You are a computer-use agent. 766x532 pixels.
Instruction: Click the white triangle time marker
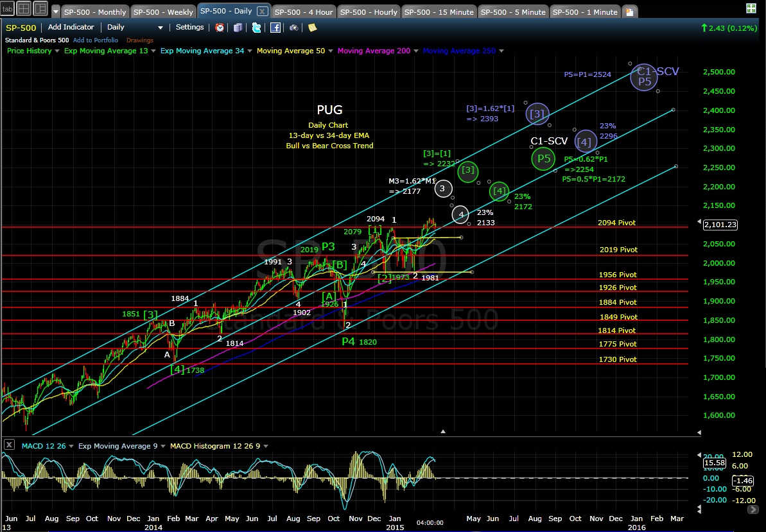tap(443, 431)
